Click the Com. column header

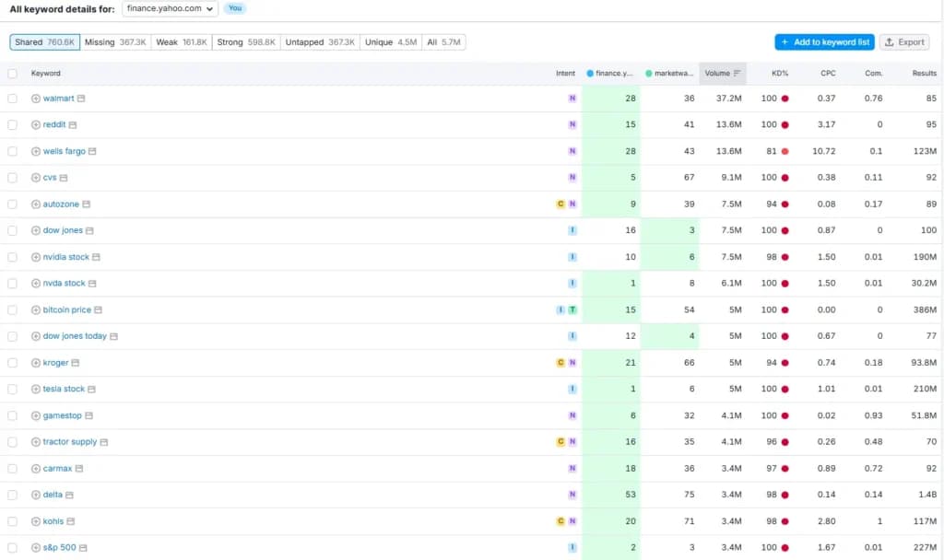click(874, 74)
